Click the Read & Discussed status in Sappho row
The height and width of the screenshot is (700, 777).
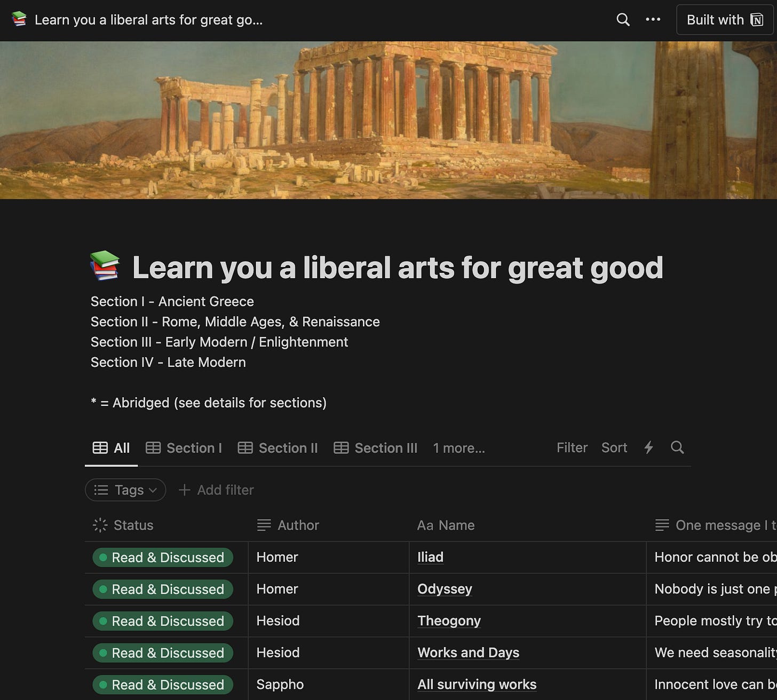pos(163,685)
